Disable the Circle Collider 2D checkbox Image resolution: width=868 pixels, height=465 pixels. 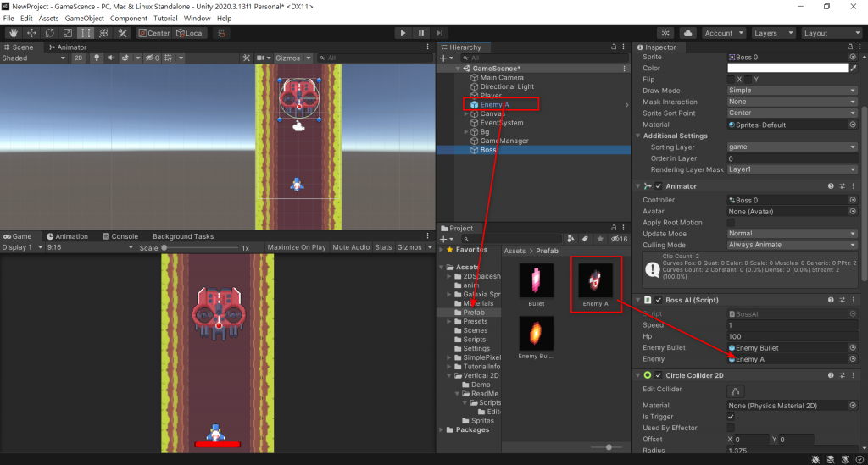pyautogui.click(x=658, y=375)
